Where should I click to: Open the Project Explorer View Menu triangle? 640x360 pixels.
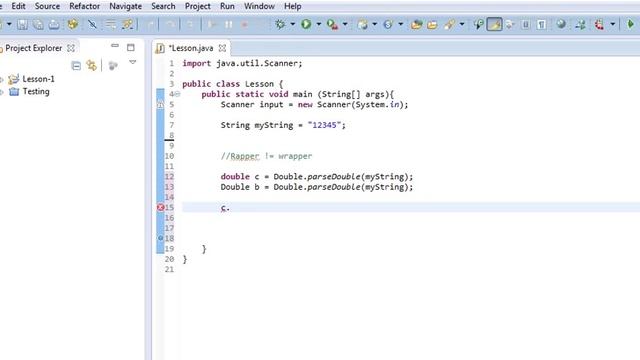pos(133,62)
